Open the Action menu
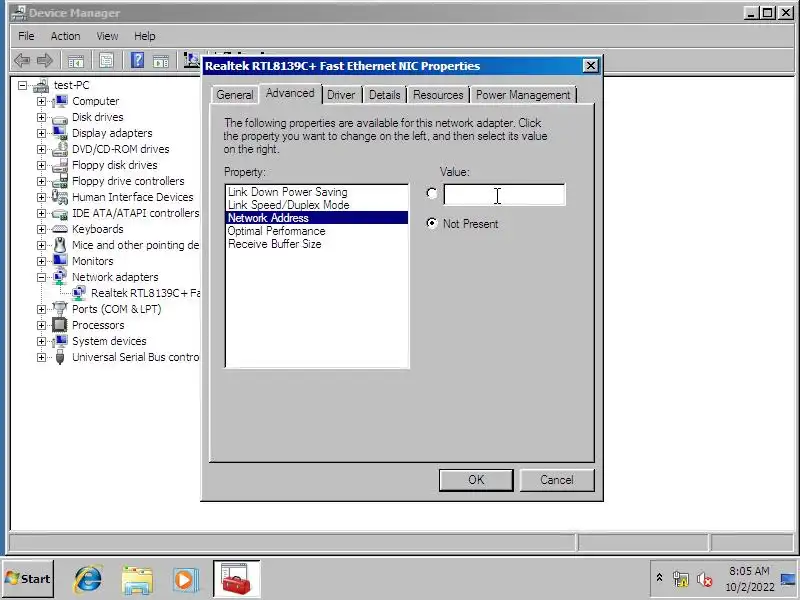 (x=65, y=36)
